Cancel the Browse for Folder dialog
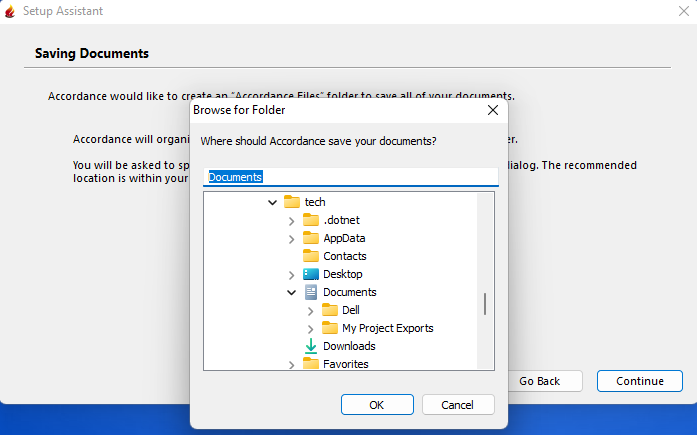Viewport: 697px width, 435px height. click(x=458, y=405)
